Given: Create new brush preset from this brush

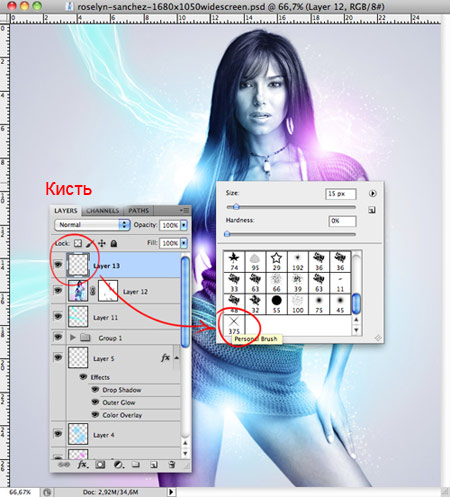Looking at the screenshot, I should [372, 210].
